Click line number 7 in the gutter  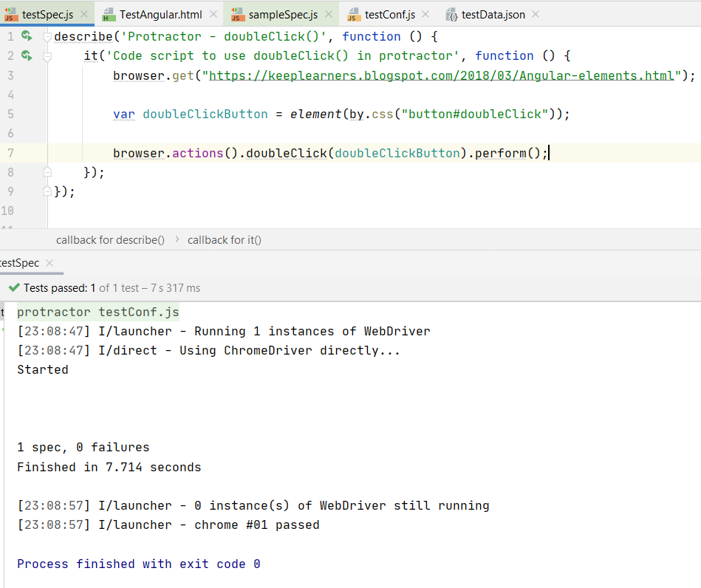11,153
